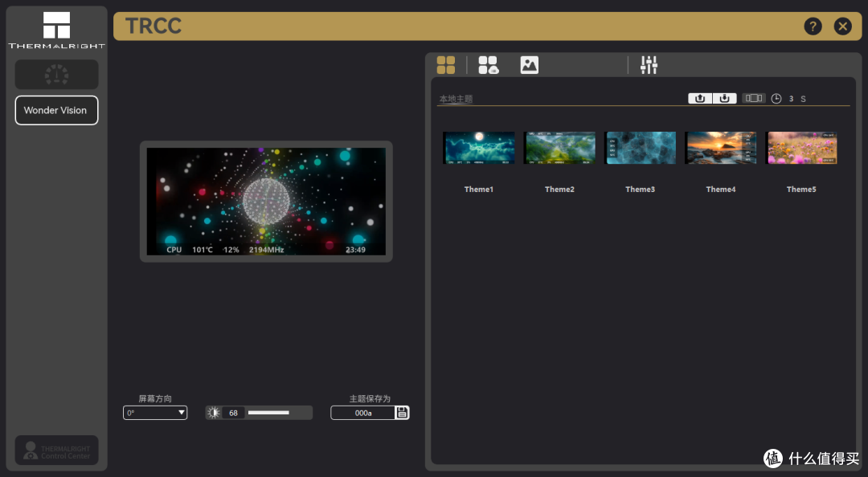Image resolution: width=868 pixels, height=477 pixels.
Task: Select the Theme2 green valley thumbnail
Action: tap(559, 148)
